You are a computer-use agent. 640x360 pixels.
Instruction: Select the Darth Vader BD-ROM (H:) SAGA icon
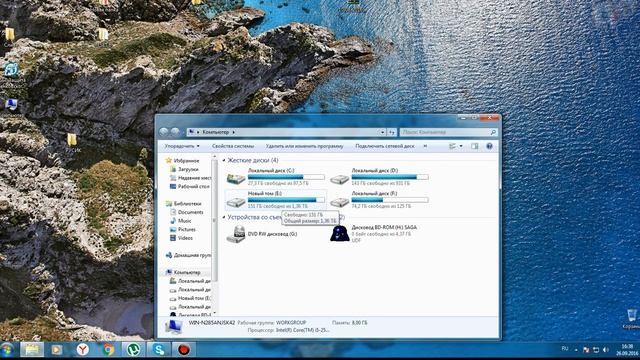(340, 234)
